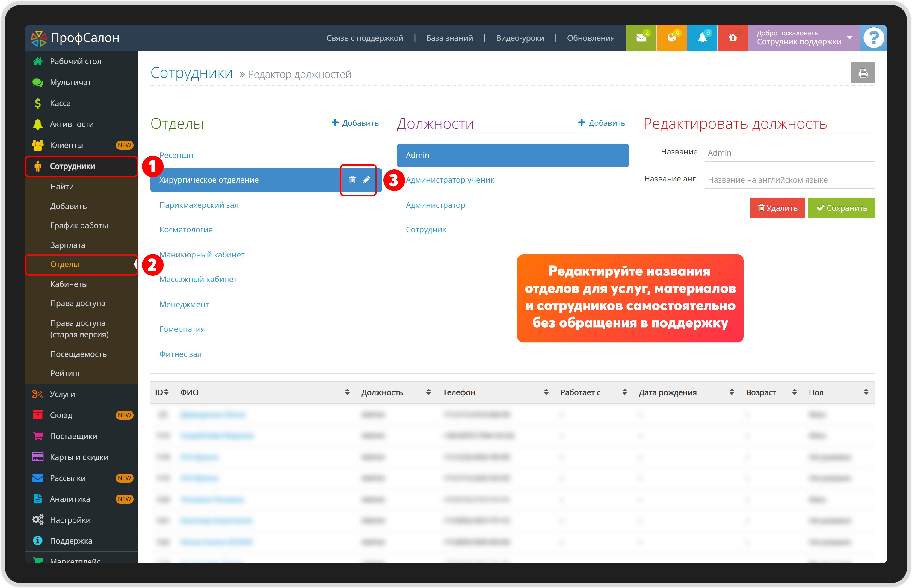Viewport: 912px width, 588px height.
Task: Open the red gift icon
Action: click(733, 38)
